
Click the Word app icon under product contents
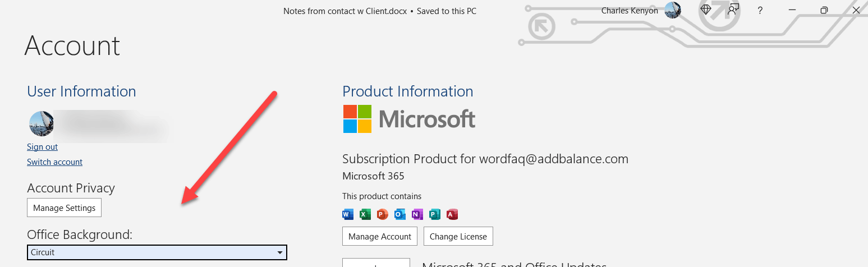tap(348, 214)
